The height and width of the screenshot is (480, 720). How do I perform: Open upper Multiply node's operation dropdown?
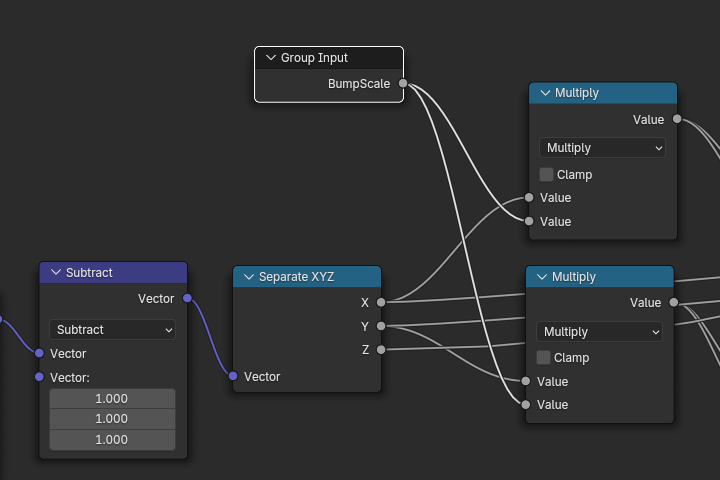(x=602, y=148)
